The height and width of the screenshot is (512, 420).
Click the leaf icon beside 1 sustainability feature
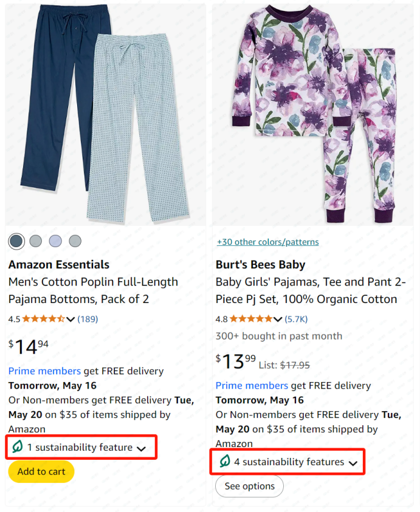pyautogui.click(x=18, y=446)
